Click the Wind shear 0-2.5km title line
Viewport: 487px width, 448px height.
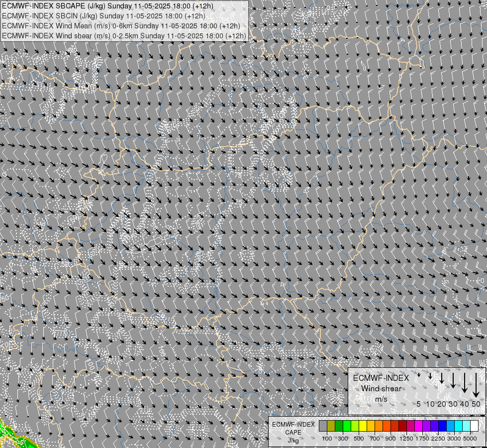(x=124, y=36)
